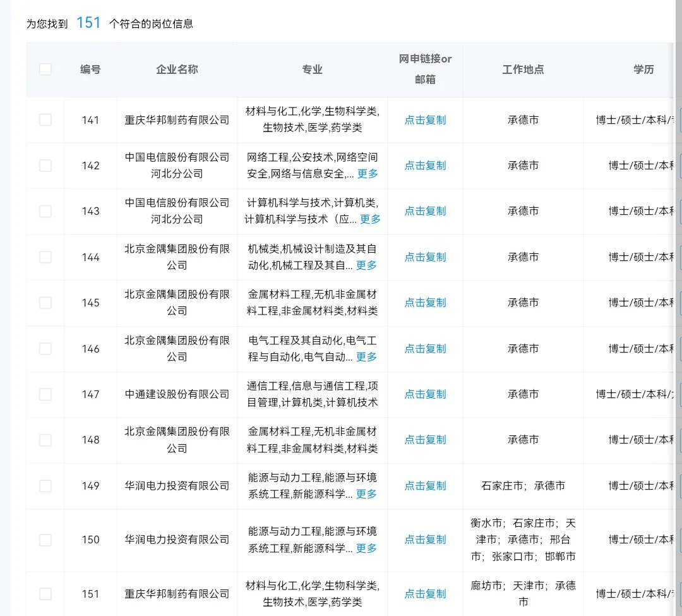Click 中国电信股份有限公司河北分公司 in row 142
This screenshot has height=616, width=682.
(x=177, y=166)
